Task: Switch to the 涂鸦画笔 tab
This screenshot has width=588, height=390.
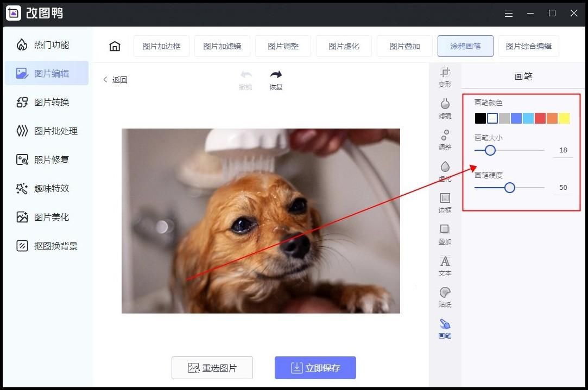Action: [x=465, y=46]
